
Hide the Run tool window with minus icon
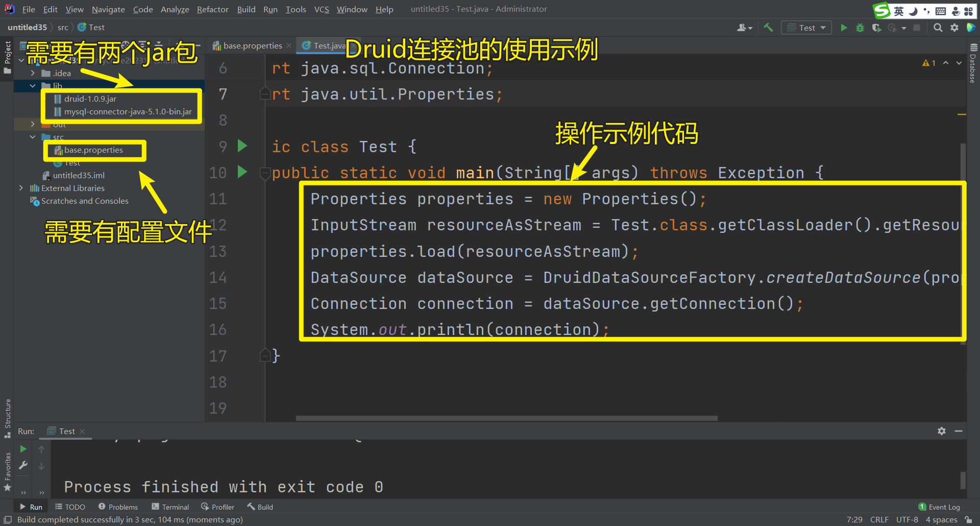(959, 431)
